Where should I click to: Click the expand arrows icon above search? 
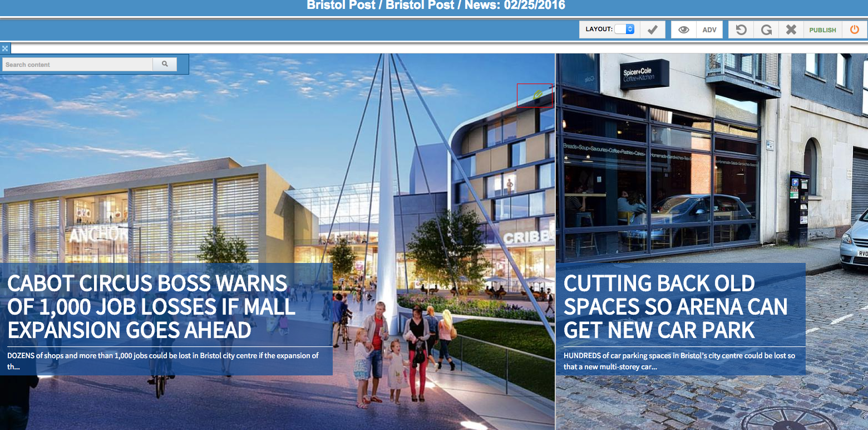click(x=5, y=48)
